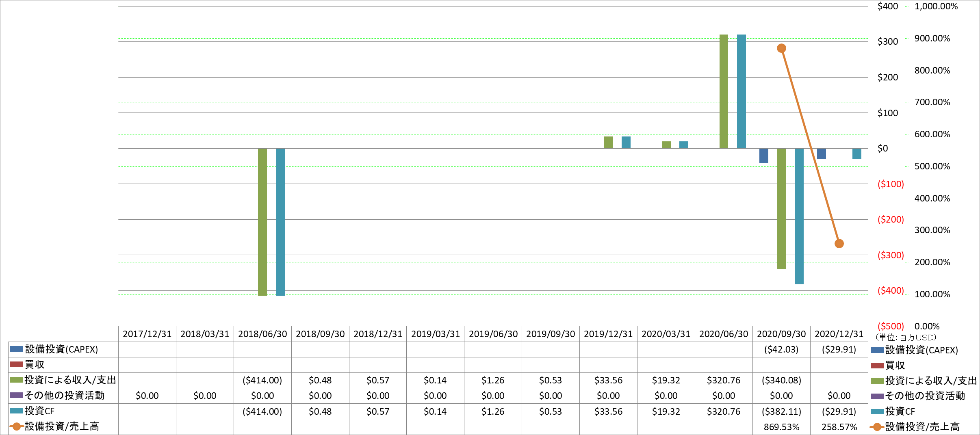Click the 0.00% secondary axis label
This screenshot has width=980, height=435.
[x=927, y=326]
